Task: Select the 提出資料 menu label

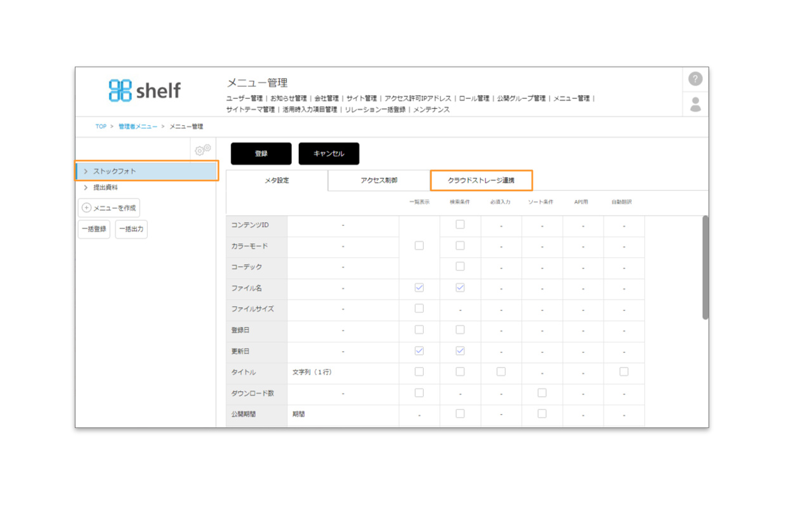Action: click(x=105, y=188)
